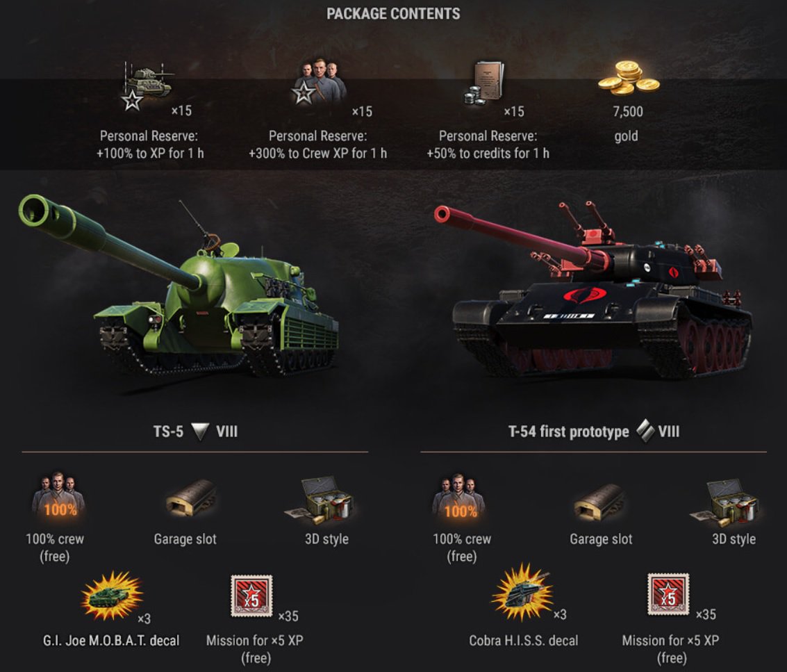
Task: Click the T-54 prototype x5 XP mission stamp
Action: click(668, 594)
